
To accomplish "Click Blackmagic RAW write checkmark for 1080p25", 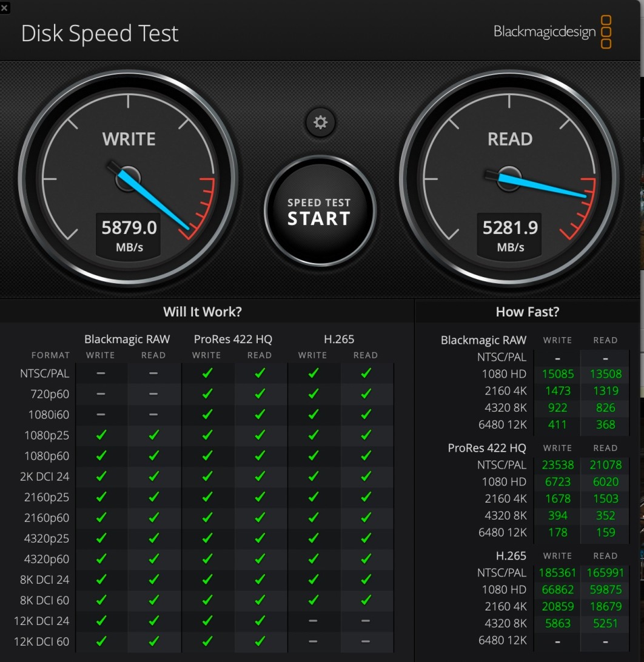I will coord(101,435).
